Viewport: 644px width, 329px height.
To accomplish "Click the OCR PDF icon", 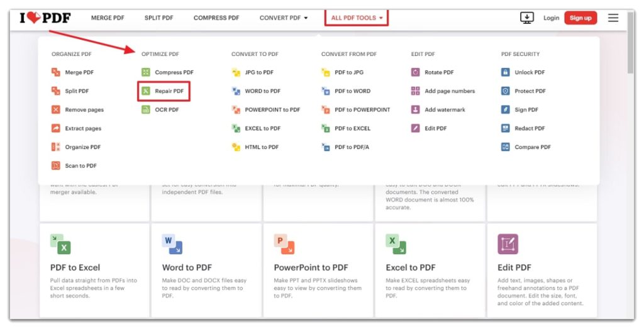I will coord(146,109).
